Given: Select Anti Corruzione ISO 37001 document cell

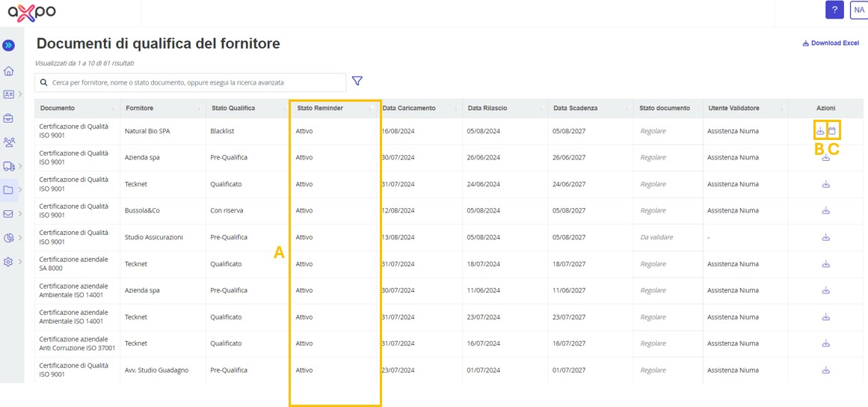Looking at the screenshot, I should [x=78, y=344].
